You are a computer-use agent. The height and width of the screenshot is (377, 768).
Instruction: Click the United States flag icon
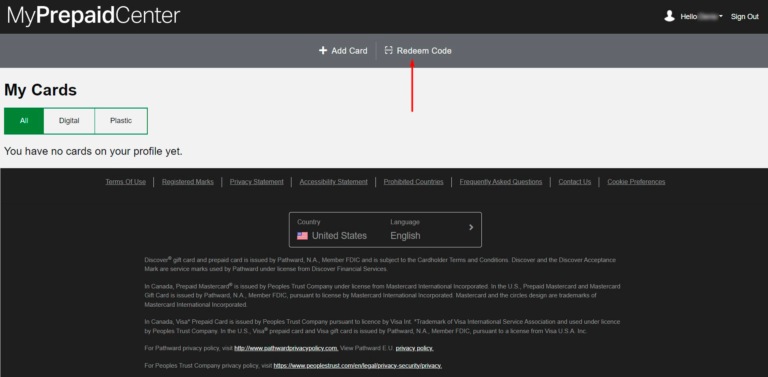click(x=302, y=236)
